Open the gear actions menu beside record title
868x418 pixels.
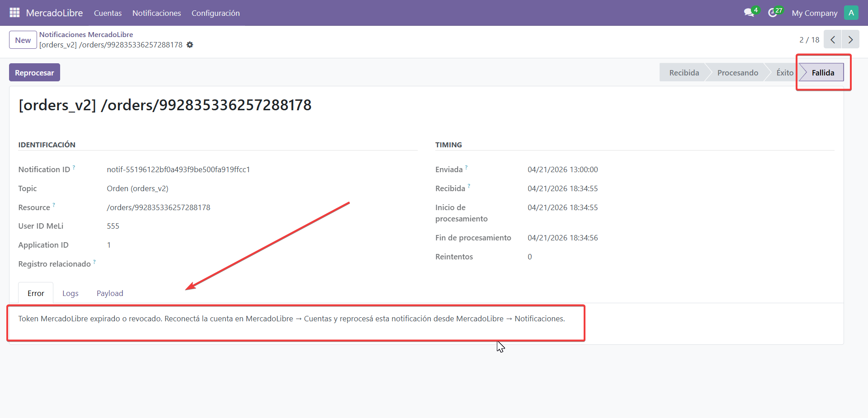point(190,45)
